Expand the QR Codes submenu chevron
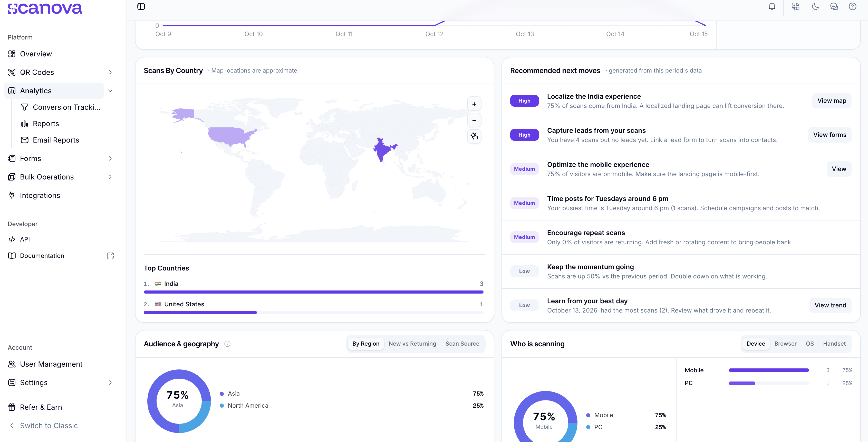 tap(110, 72)
